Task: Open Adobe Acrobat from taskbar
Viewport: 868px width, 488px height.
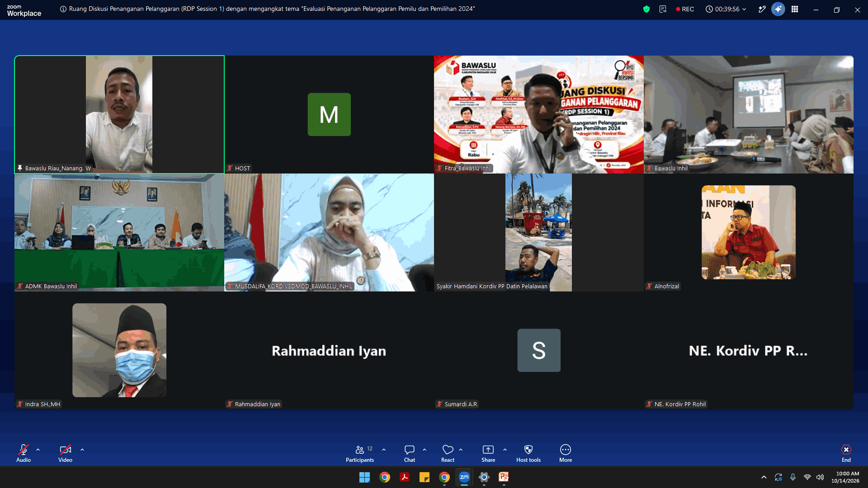Action: point(405,477)
